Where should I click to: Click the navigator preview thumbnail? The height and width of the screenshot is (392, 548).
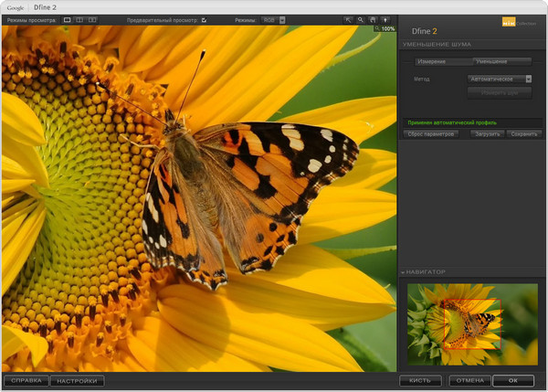472,323
